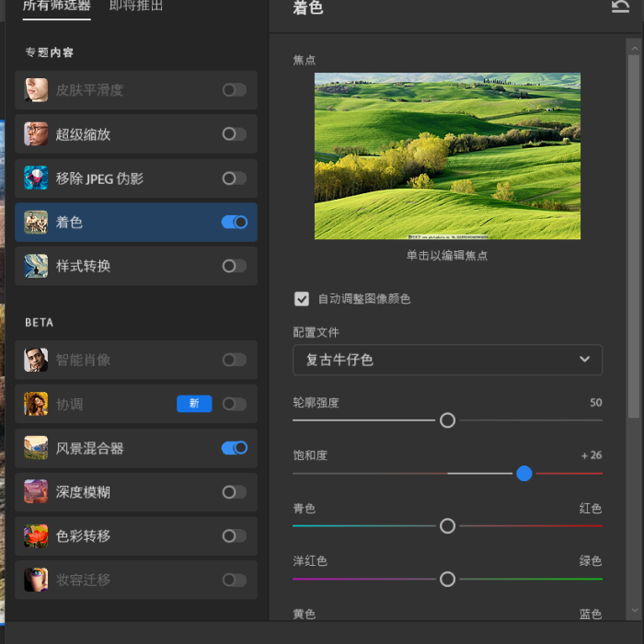Click the 移除 JPEG 伪影 filter icon
The width and height of the screenshot is (644, 644).
36,178
